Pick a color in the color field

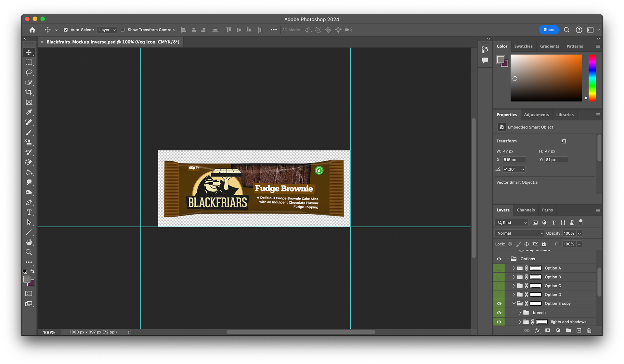[x=546, y=78]
